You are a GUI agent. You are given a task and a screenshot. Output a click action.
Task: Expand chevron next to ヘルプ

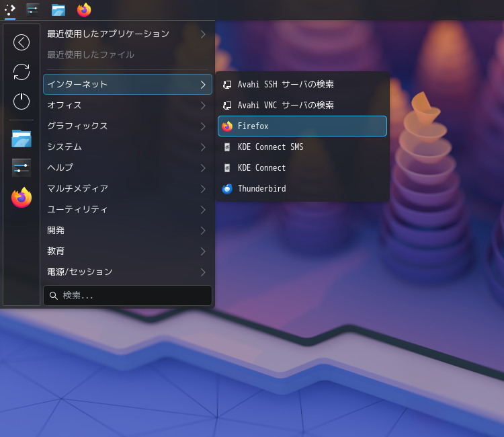pyautogui.click(x=203, y=168)
